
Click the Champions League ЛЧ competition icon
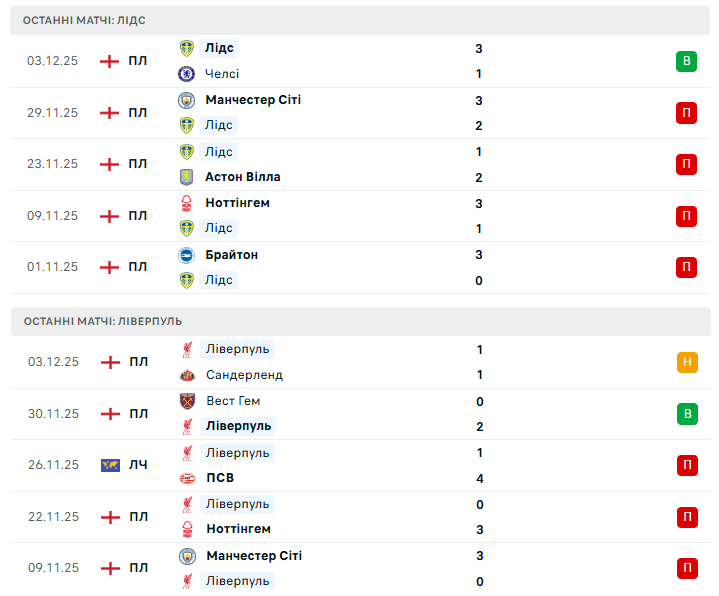click(110, 465)
